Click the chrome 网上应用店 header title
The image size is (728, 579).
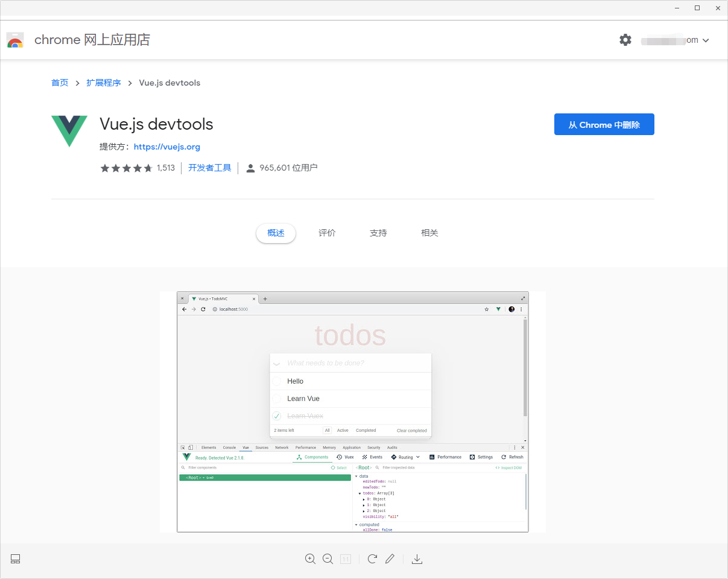click(x=92, y=40)
